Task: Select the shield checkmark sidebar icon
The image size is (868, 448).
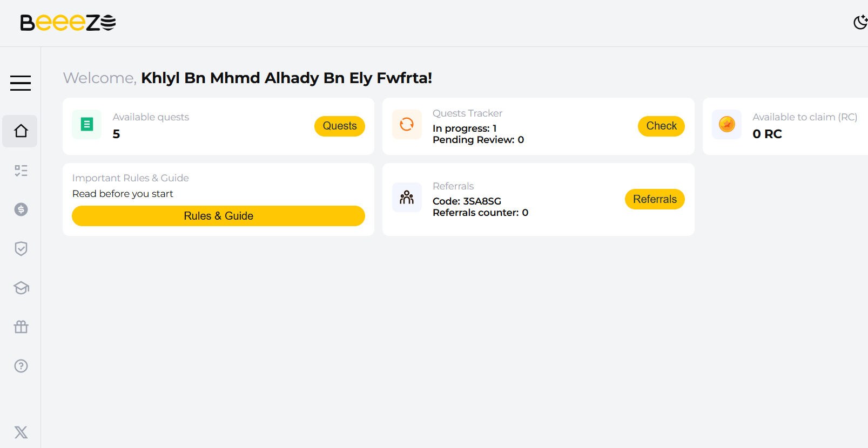Action: click(x=21, y=249)
